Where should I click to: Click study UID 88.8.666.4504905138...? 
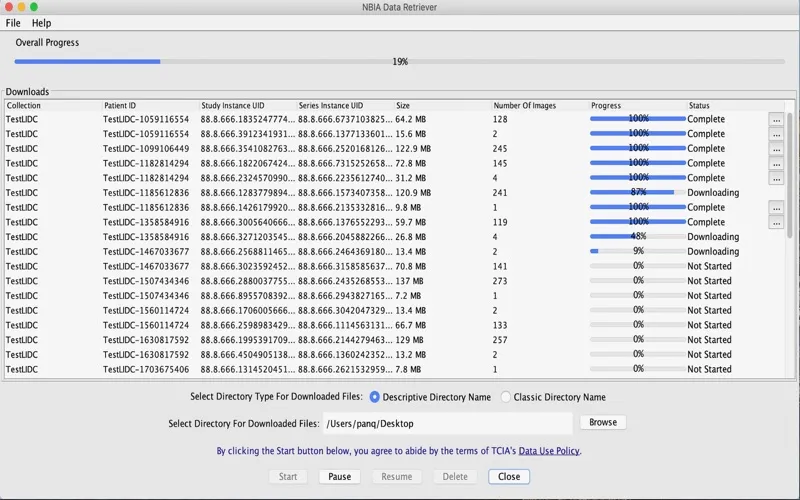pos(247,355)
